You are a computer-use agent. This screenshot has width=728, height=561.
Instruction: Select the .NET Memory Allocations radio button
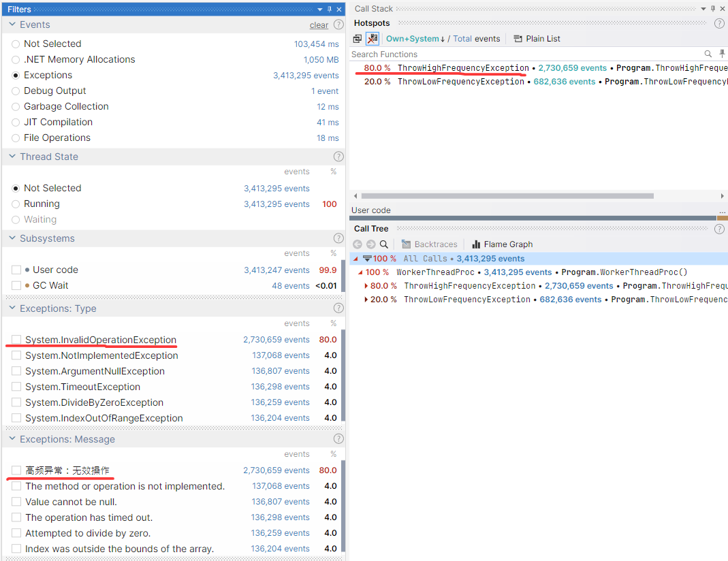point(16,59)
